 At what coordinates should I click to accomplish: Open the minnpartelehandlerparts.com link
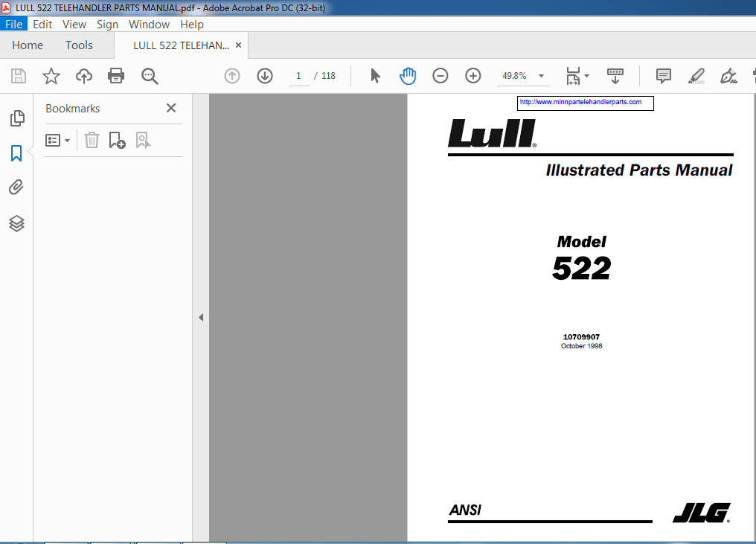(580, 102)
